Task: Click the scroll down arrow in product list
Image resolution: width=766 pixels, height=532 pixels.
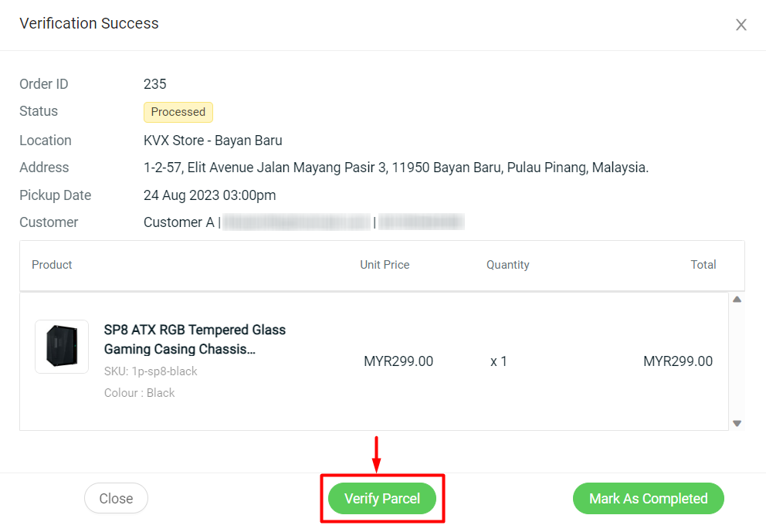Action: (x=737, y=423)
